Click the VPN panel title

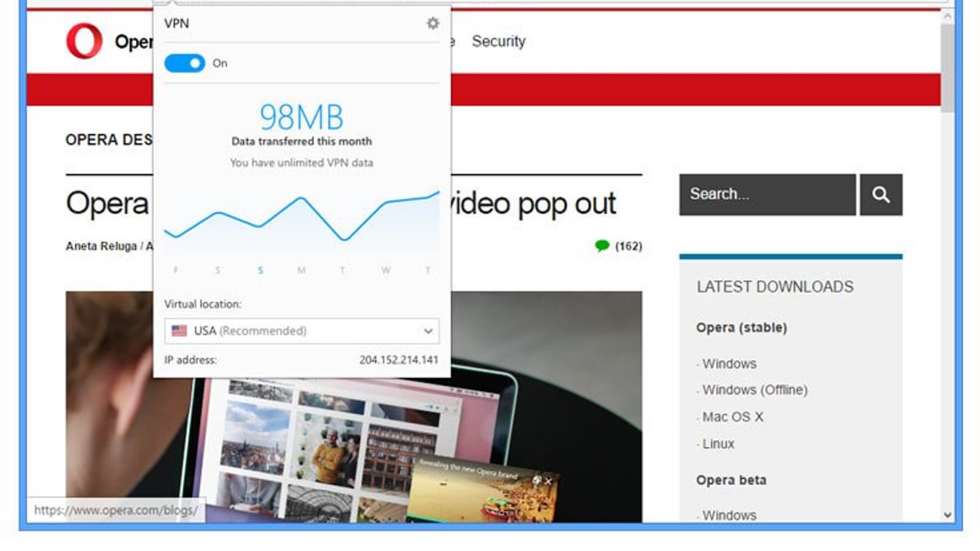176,23
